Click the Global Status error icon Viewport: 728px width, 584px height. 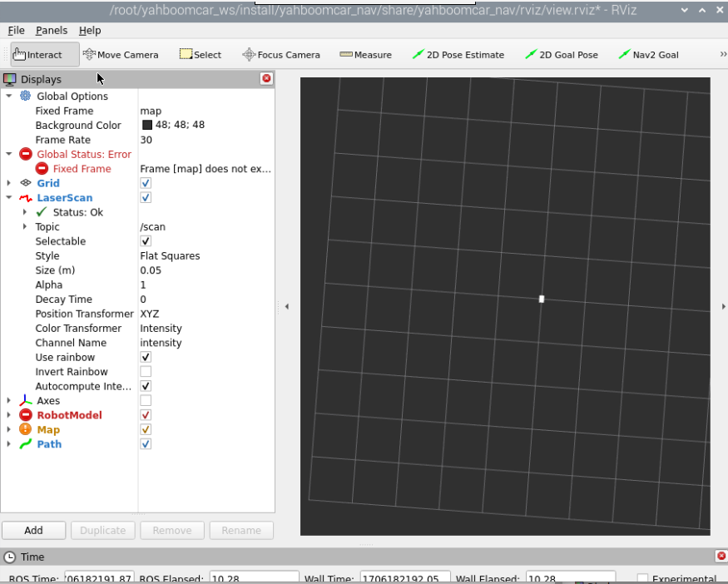tap(26, 154)
